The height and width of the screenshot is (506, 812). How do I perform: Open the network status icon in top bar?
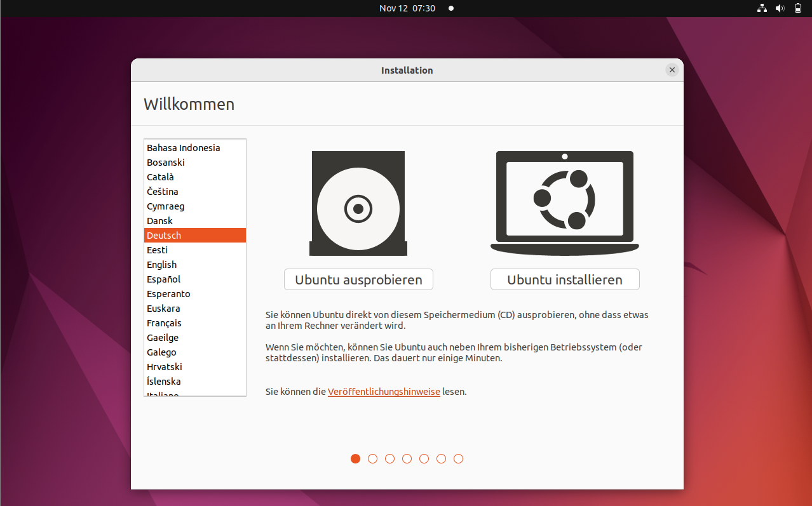[x=762, y=8]
